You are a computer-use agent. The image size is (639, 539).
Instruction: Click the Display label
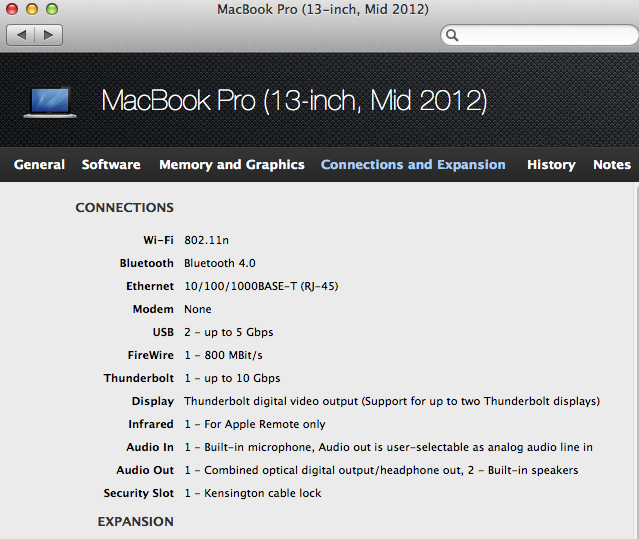coord(152,401)
